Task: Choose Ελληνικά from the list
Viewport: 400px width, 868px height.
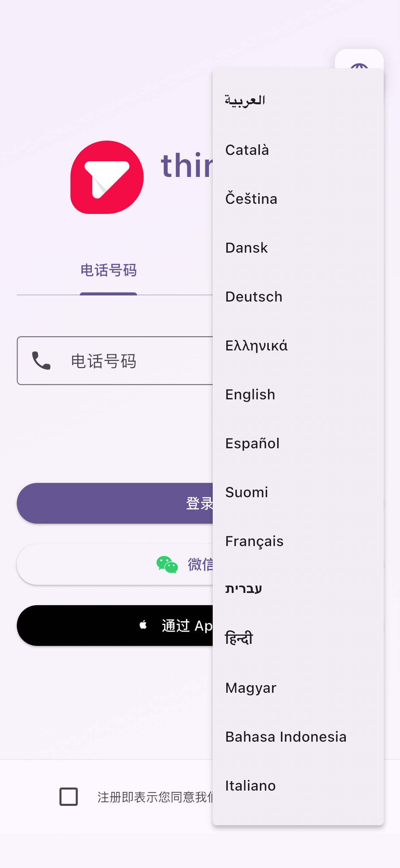Action: (x=298, y=346)
